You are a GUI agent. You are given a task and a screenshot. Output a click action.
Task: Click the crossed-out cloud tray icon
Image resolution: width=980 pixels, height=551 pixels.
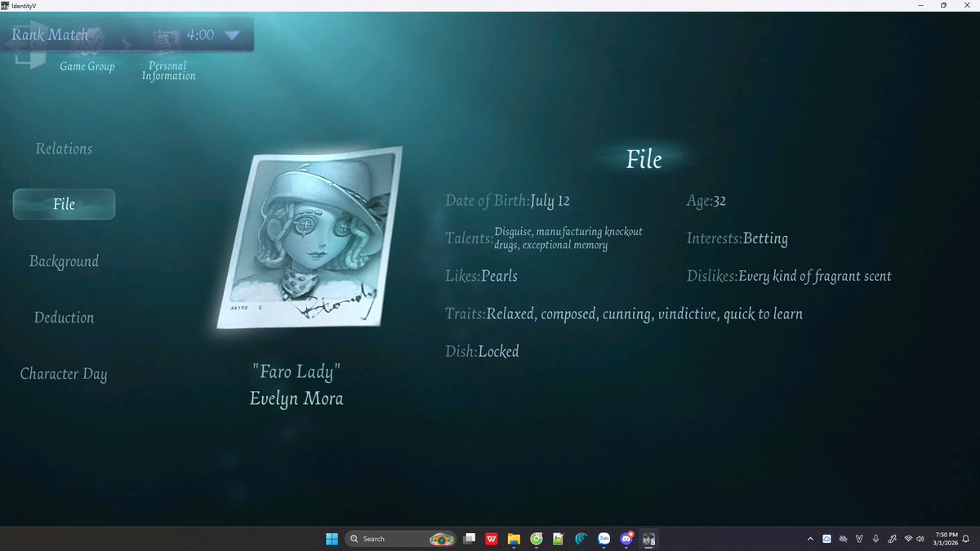(x=844, y=539)
